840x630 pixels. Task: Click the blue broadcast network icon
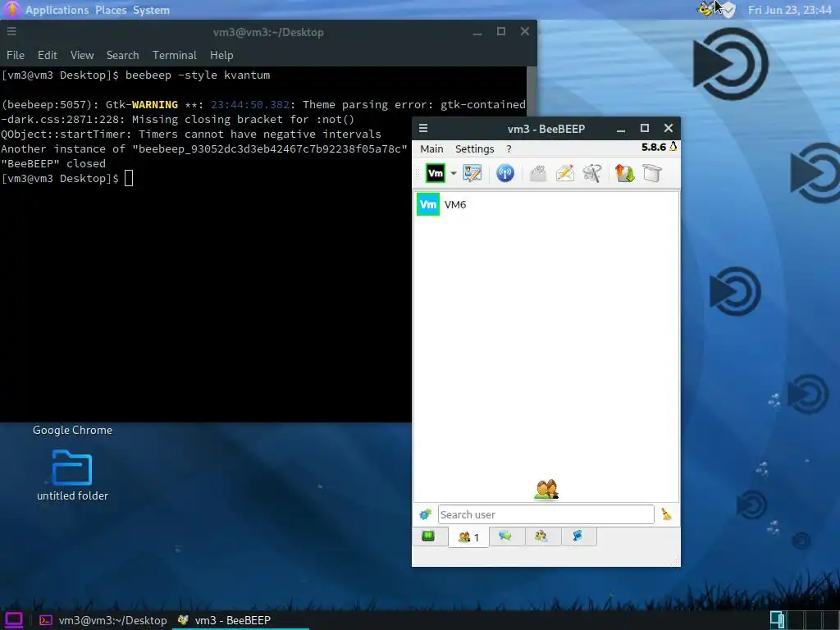pos(505,173)
